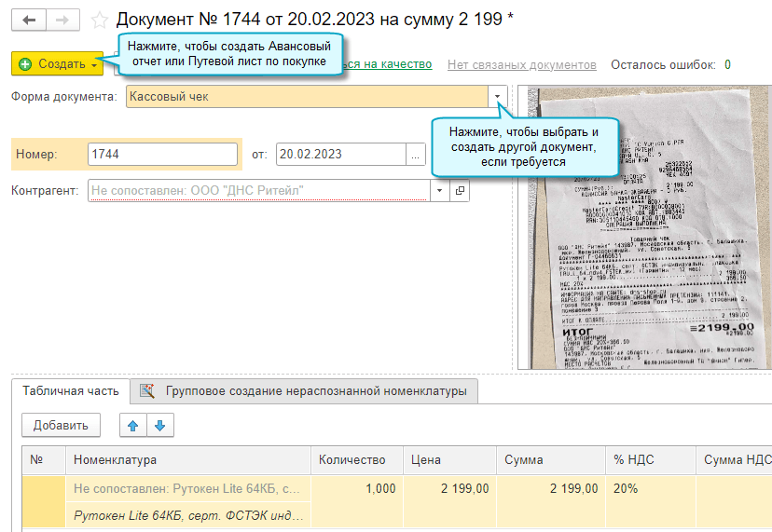Move table row up with arrow
The image size is (772, 532).
click(132, 426)
